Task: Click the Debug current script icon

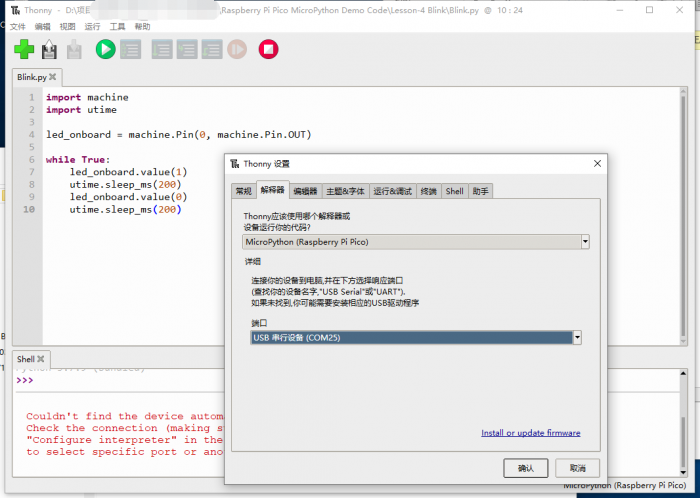Action: click(130, 49)
